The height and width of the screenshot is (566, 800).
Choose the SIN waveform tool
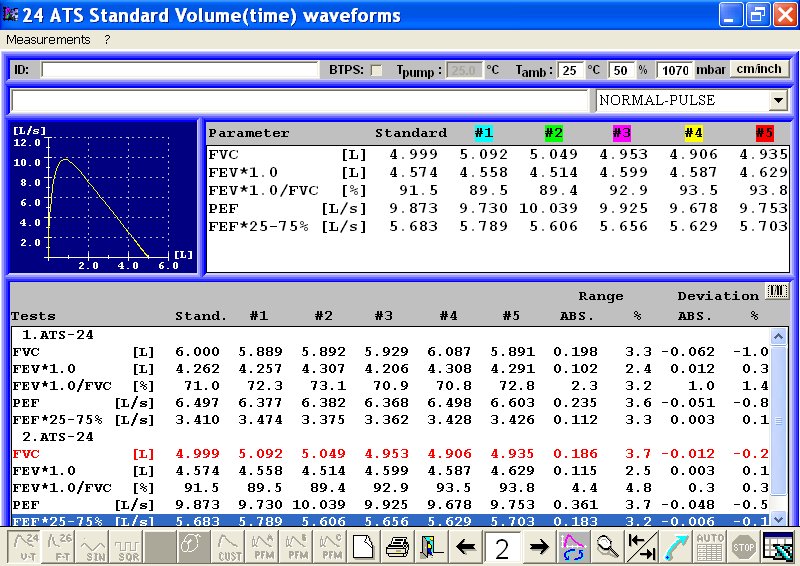[x=93, y=547]
